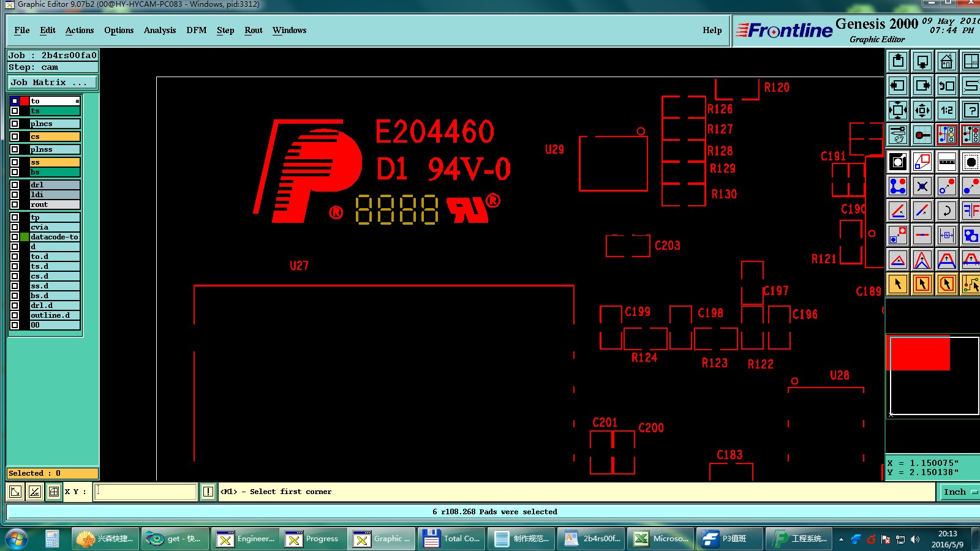
Task: Click the volume speaker tray icon
Action: point(914,539)
